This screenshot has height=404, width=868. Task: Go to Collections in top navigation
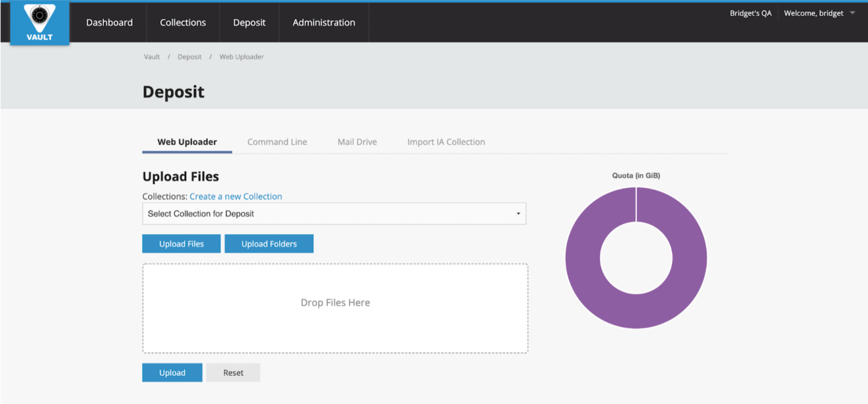183,23
